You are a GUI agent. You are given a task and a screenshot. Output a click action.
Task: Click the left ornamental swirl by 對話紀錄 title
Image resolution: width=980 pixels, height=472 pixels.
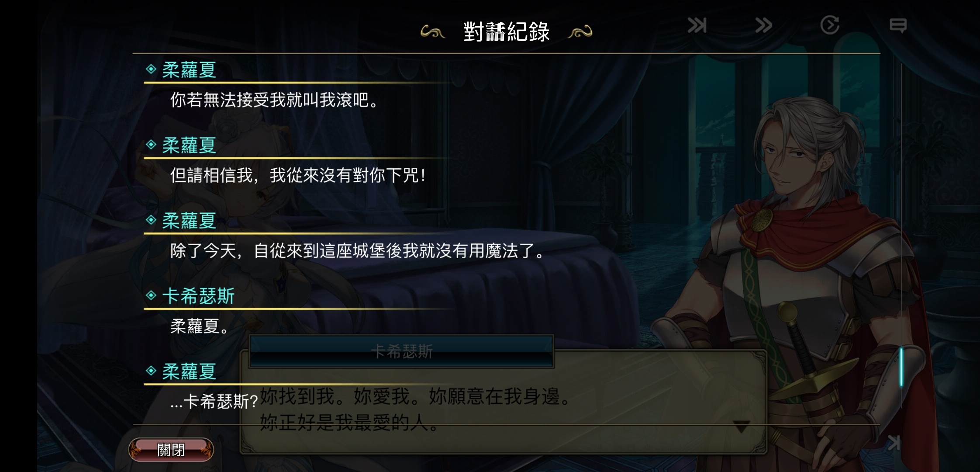tap(432, 32)
